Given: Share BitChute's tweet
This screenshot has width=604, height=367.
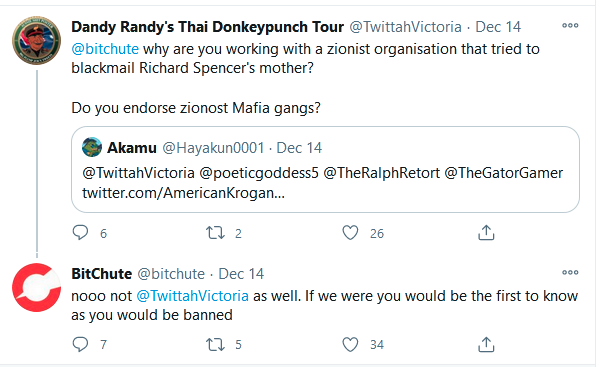Looking at the screenshot, I should click(486, 344).
